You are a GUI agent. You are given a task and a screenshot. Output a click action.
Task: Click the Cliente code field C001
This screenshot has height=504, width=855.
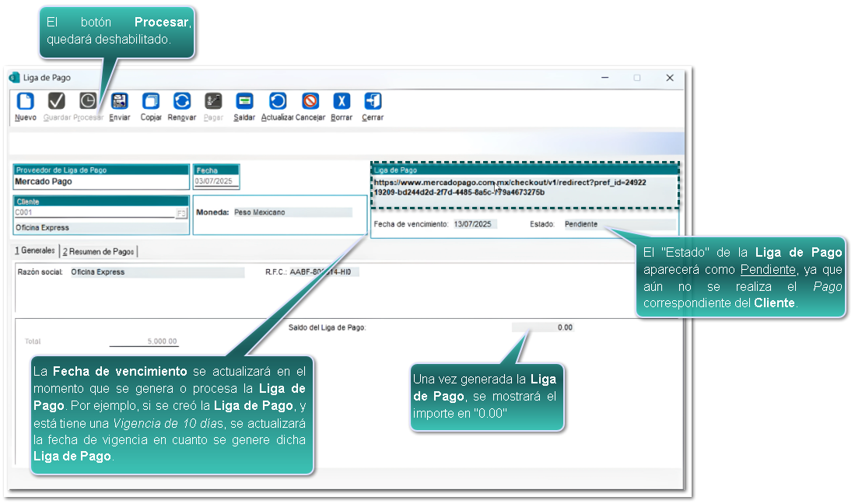click(x=94, y=212)
